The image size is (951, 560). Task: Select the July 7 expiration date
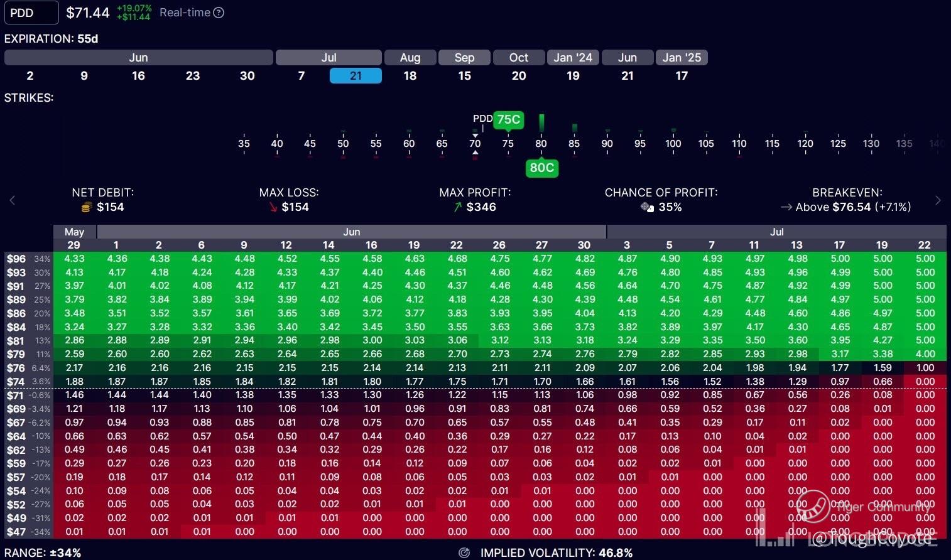click(302, 76)
